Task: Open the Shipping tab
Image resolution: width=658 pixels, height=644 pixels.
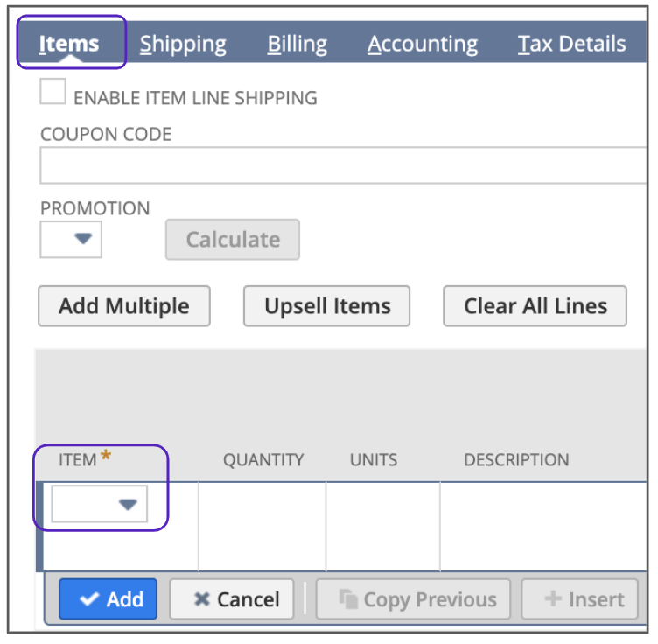Action: coord(183,44)
